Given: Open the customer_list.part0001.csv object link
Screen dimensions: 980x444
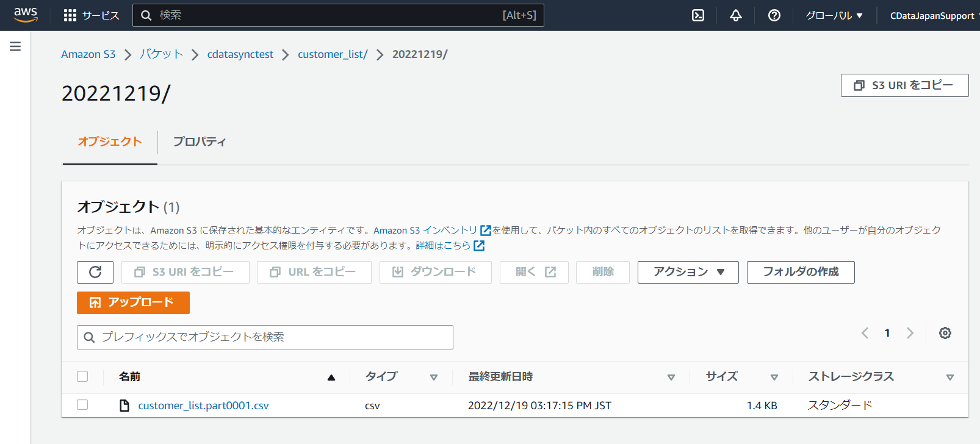Looking at the screenshot, I should click(203, 406).
